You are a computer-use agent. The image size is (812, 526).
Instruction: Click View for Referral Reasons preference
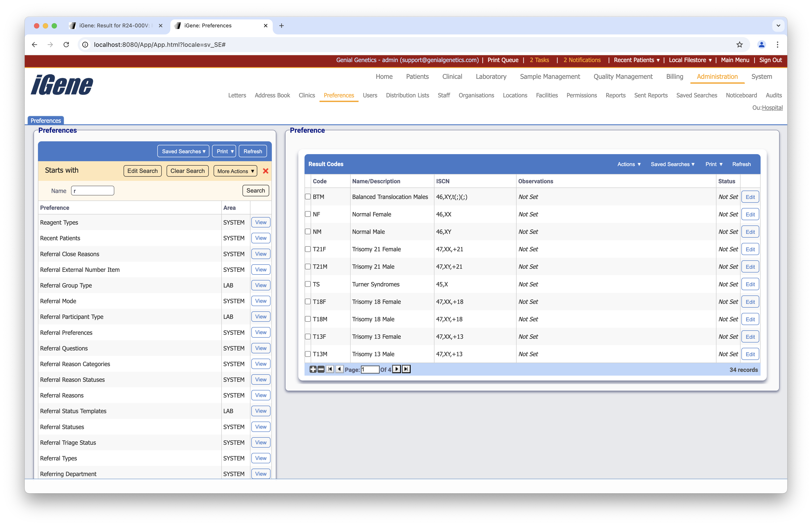(x=261, y=395)
